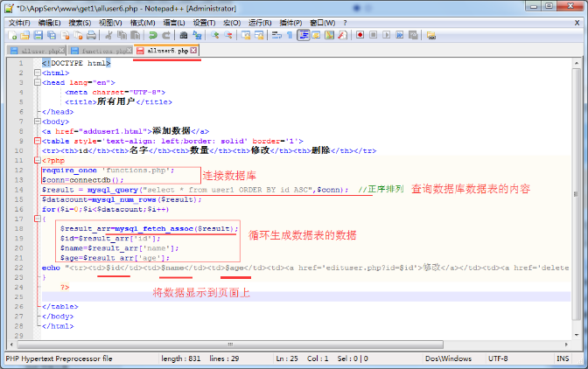
Task: Open the 文件(F) menu
Action: point(18,22)
